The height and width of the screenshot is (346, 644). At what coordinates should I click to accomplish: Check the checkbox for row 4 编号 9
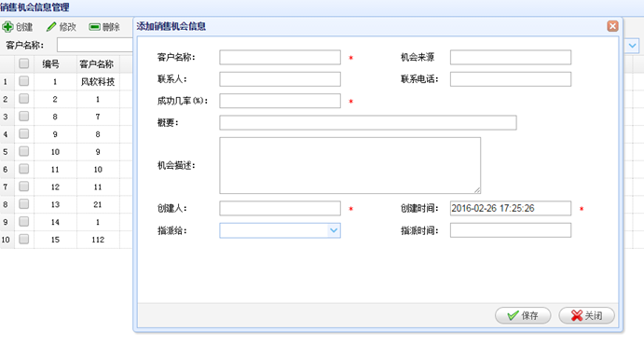[x=24, y=134]
